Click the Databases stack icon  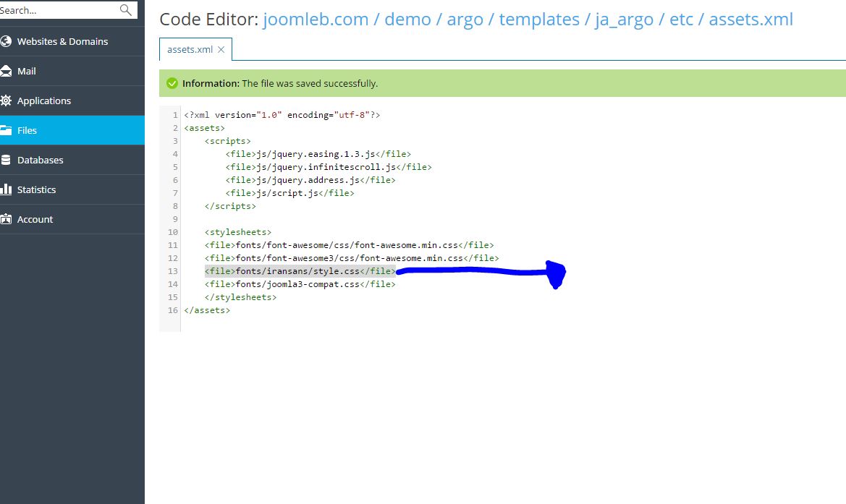pos(7,160)
